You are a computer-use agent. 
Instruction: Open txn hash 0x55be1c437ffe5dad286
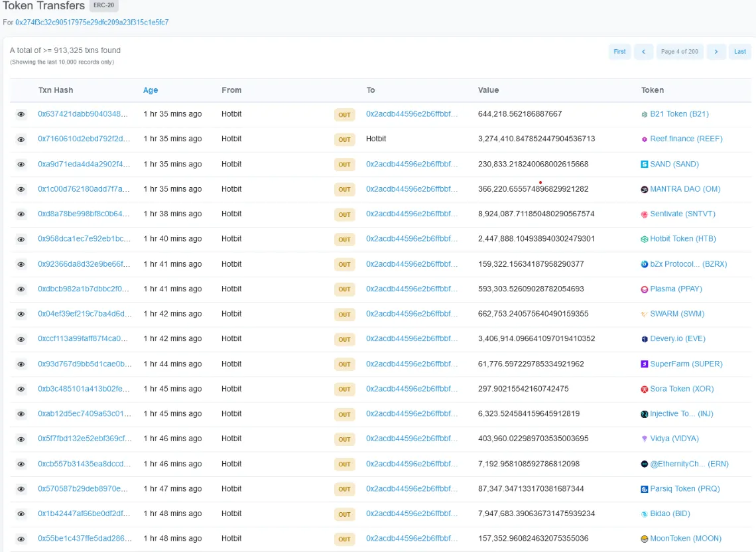pos(85,539)
